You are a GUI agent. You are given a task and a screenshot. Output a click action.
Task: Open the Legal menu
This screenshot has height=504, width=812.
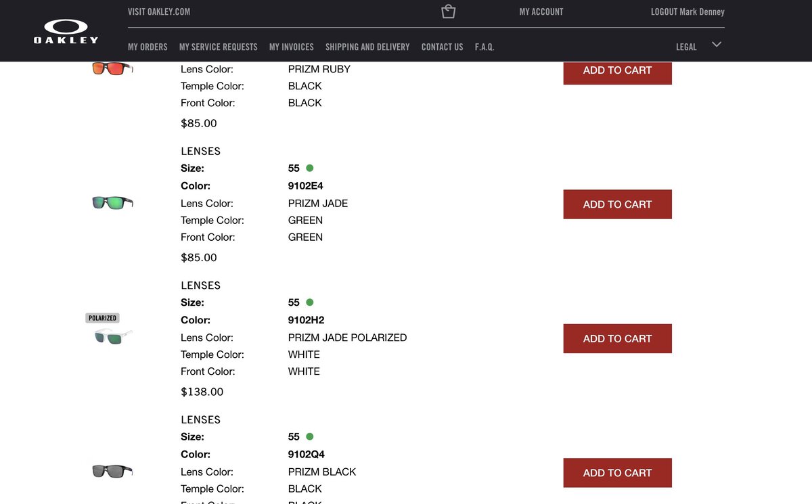pyautogui.click(x=686, y=47)
